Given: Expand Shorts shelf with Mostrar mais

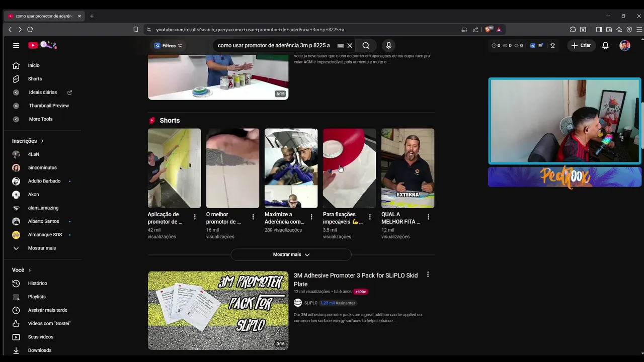Looking at the screenshot, I should [291, 254].
